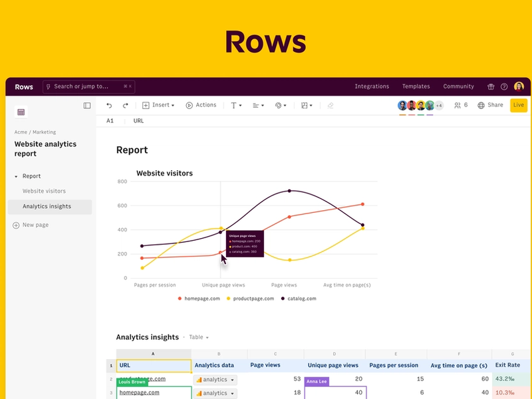The height and width of the screenshot is (399, 532).
Task: Collapse the sidebar panel icon
Action: pos(87,106)
